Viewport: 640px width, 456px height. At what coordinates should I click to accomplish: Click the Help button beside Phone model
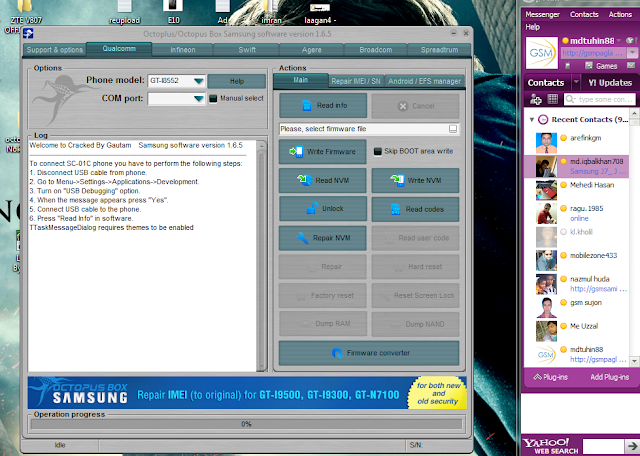[237, 81]
